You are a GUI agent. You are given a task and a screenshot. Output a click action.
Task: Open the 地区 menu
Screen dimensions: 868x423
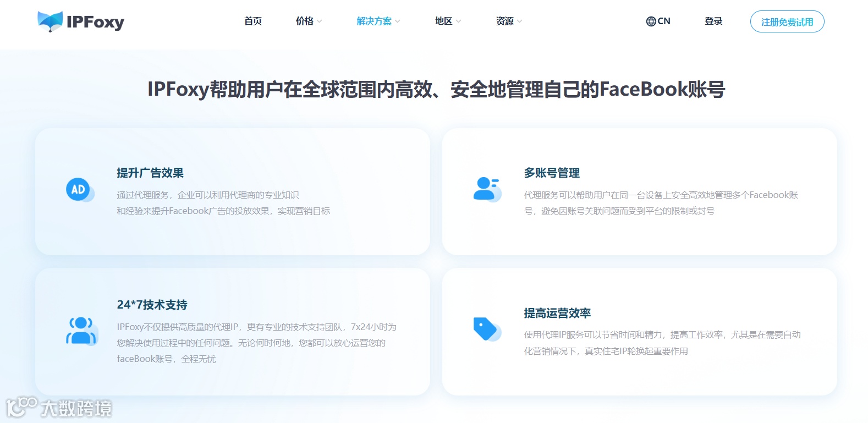[x=443, y=21]
